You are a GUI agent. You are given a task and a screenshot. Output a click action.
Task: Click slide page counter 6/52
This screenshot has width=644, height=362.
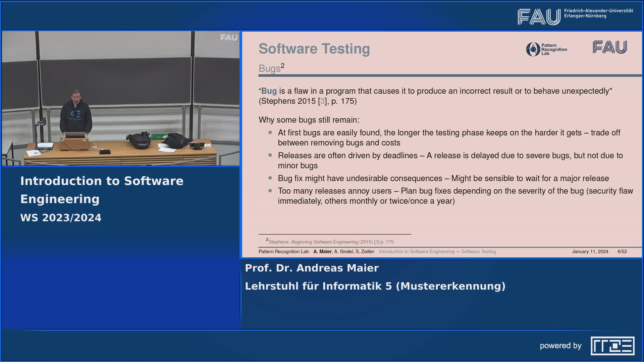pos(622,252)
